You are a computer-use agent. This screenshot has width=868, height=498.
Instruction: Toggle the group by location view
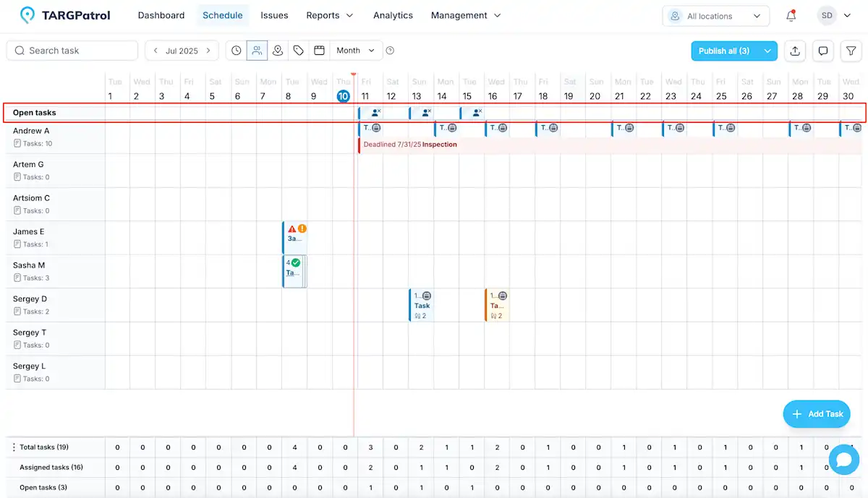(x=278, y=51)
